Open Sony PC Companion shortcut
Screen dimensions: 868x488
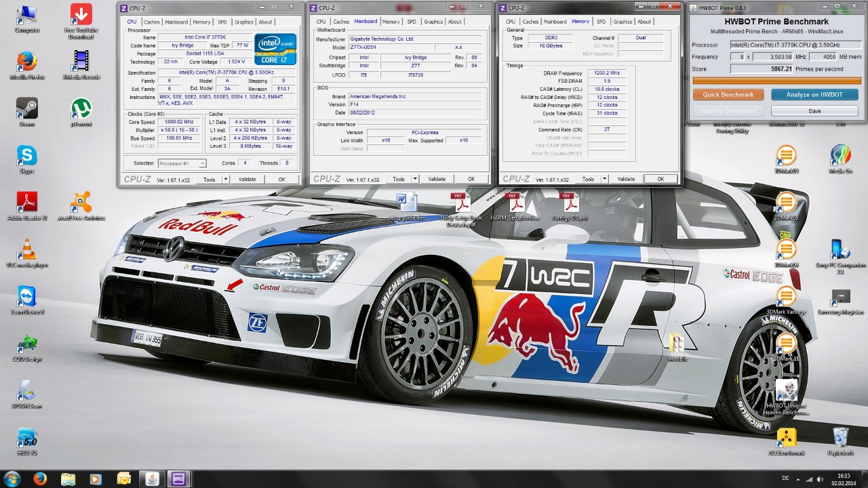840,256
